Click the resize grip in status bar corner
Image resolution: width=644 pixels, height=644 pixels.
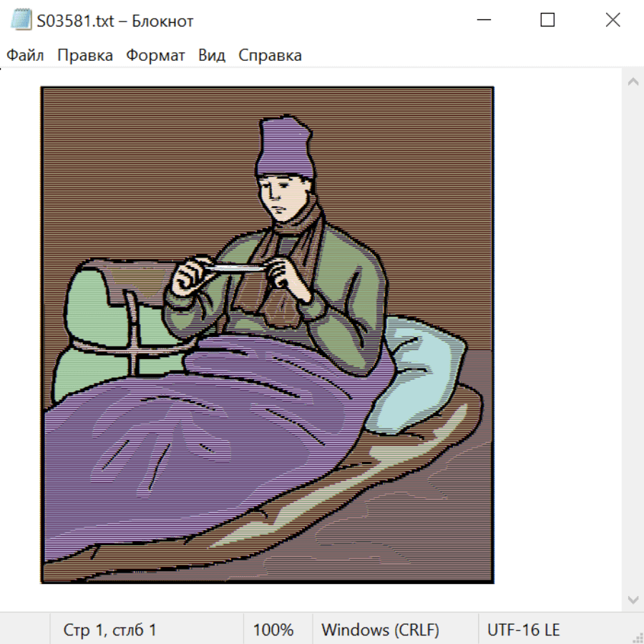coord(637,638)
